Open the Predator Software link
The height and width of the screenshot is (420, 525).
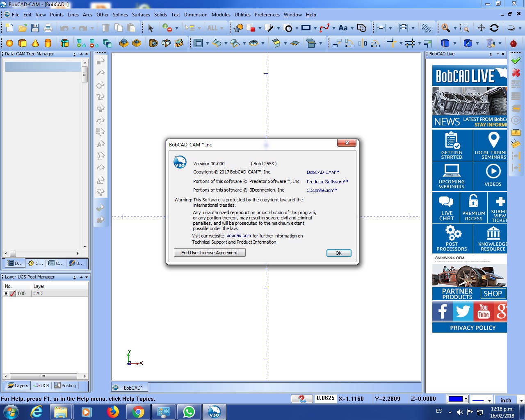327,182
